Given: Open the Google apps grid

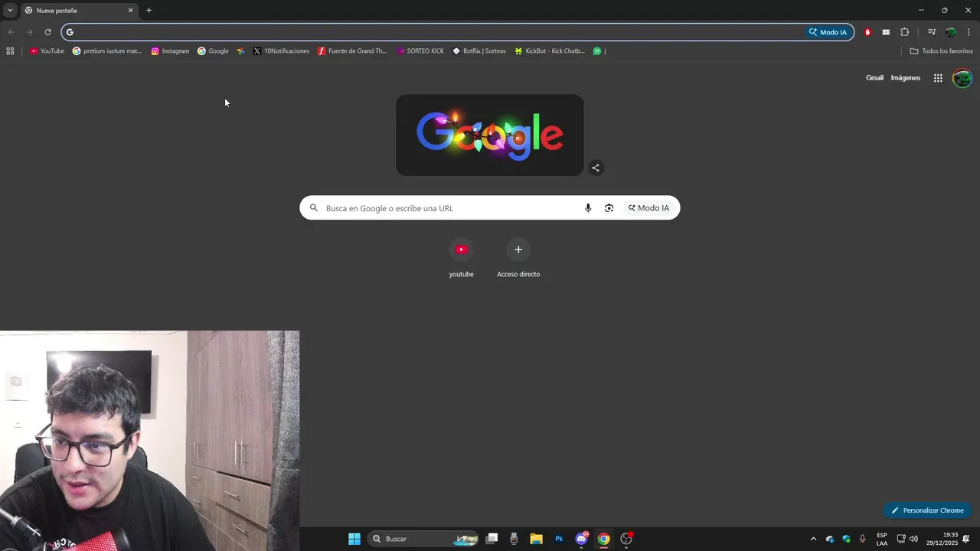Looking at the screenshot, I should click(938, 78).
